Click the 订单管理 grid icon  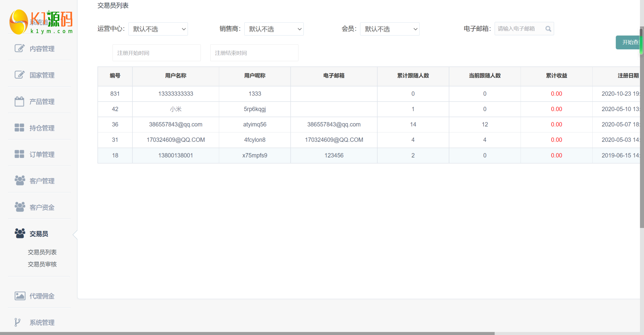pyautogui.click(x=19, y=154)
